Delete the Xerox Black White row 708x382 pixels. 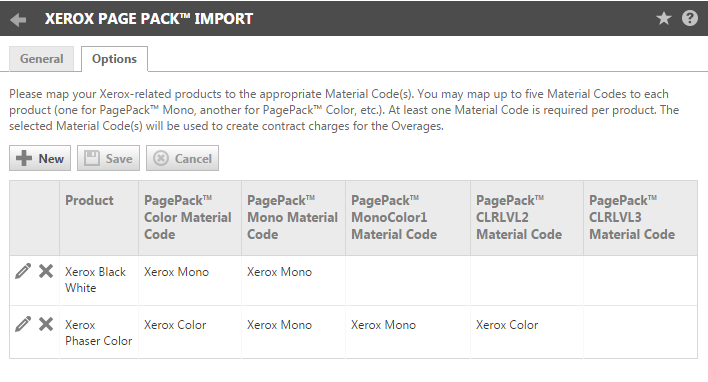[x=46, y=271]
